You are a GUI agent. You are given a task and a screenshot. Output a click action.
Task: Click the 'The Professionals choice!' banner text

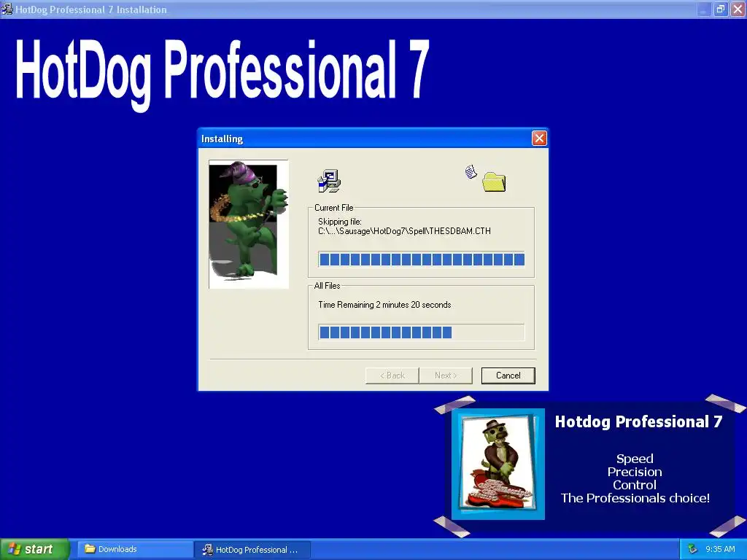(635, 498)
